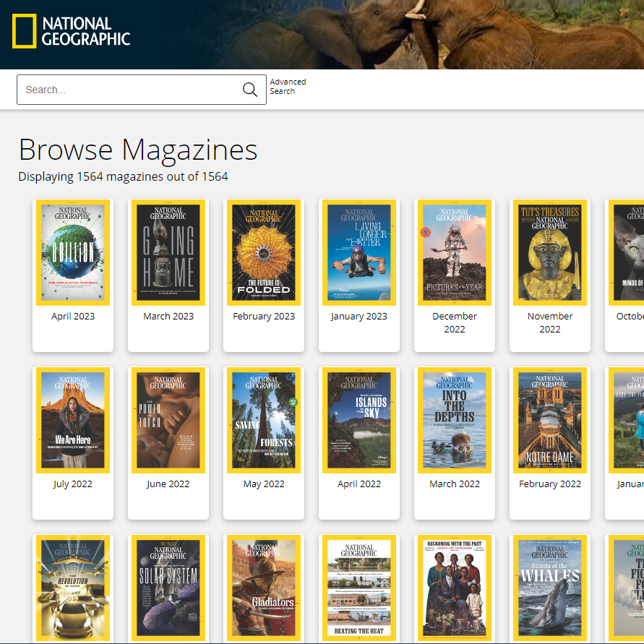This screenshot has height=644, width=644.
Task: Open the Reckoning with the Past cover
Action: [454, 588]
